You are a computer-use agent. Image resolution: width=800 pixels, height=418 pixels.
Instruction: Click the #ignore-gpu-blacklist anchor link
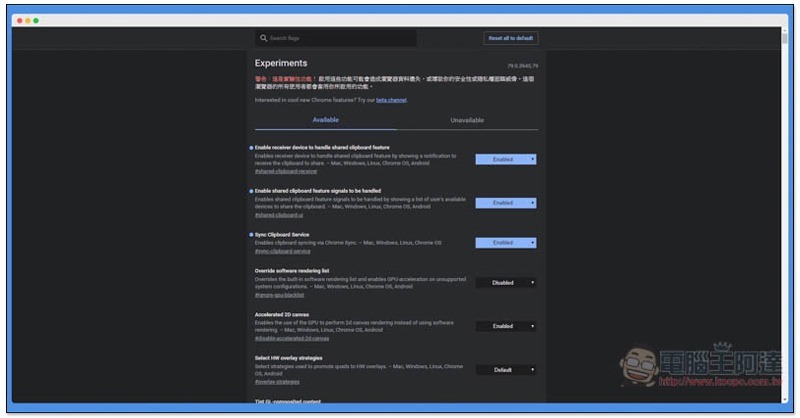click(x=279, y=295)
